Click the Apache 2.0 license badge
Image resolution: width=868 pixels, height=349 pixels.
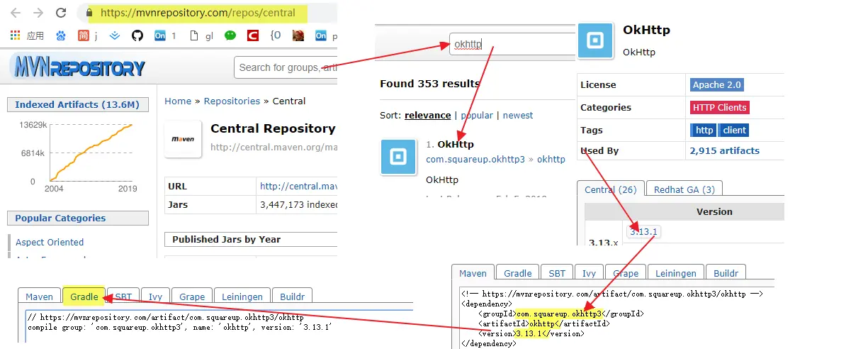(x=717, y=84)
